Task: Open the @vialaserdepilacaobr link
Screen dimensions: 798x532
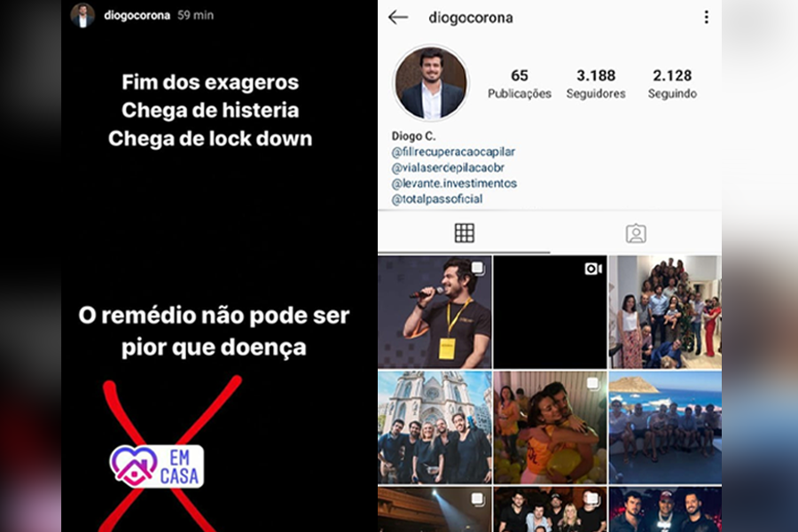Action: [x=448, y=168]
